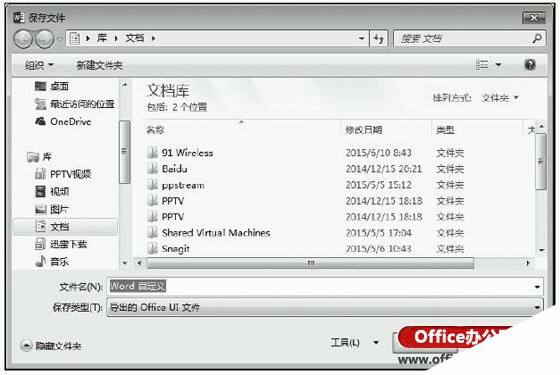The width and height of the screenshot is (560, 375).
Task: Click the refresh button beside address bar
Action: (379, 38)
